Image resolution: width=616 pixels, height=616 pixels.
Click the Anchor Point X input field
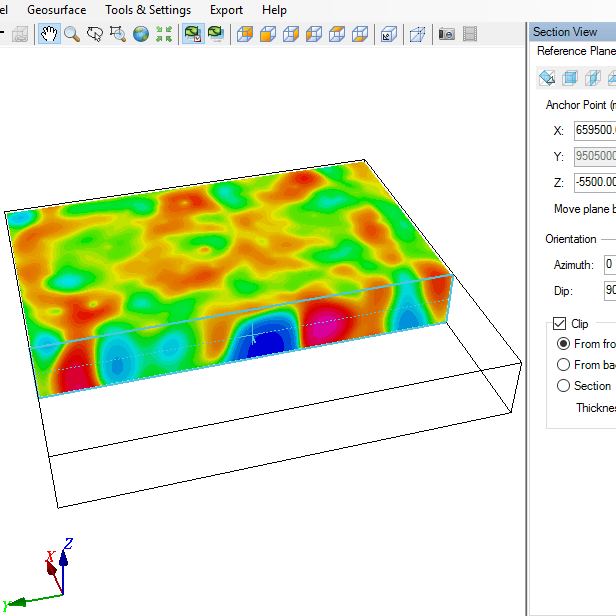pyautogui.click(x=594, y=130)
